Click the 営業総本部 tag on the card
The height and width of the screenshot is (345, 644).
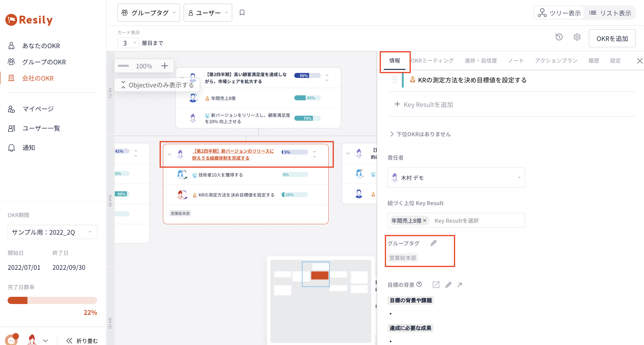pos(180,213)
